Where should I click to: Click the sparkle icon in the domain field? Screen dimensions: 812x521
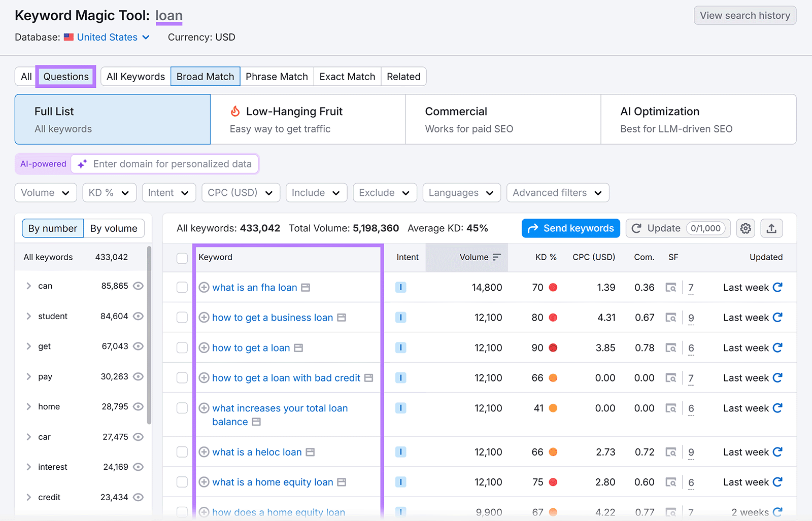(82, 163)
